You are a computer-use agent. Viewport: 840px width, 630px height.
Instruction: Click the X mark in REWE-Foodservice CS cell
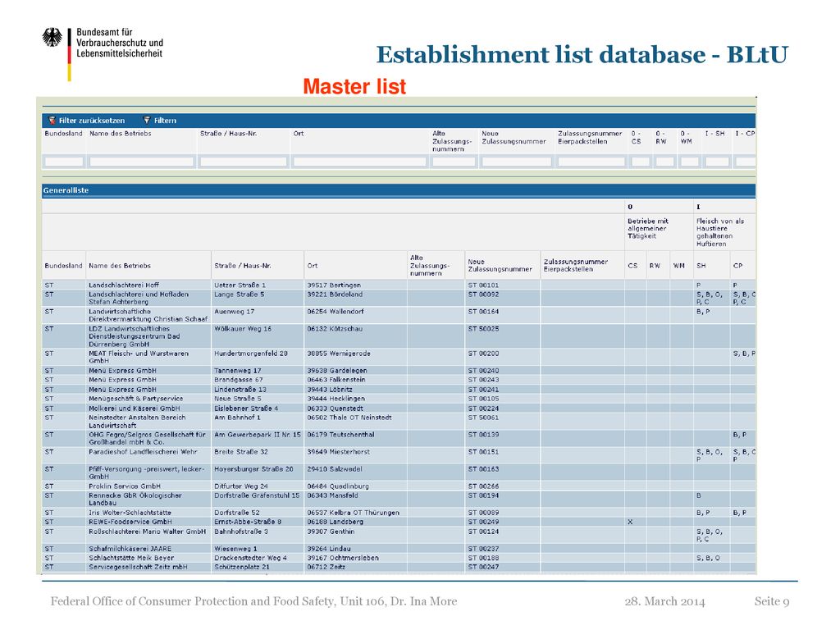click(x=630, y=522)
